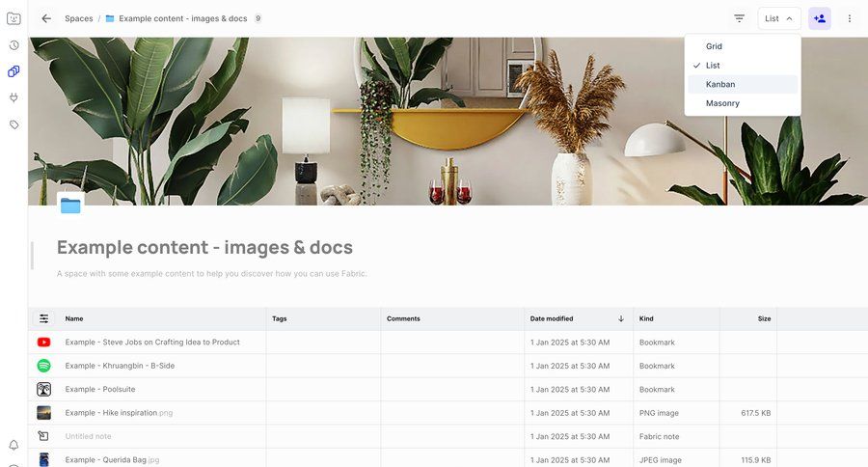Click the '617.5 KB' size cell

pos(755,413)
